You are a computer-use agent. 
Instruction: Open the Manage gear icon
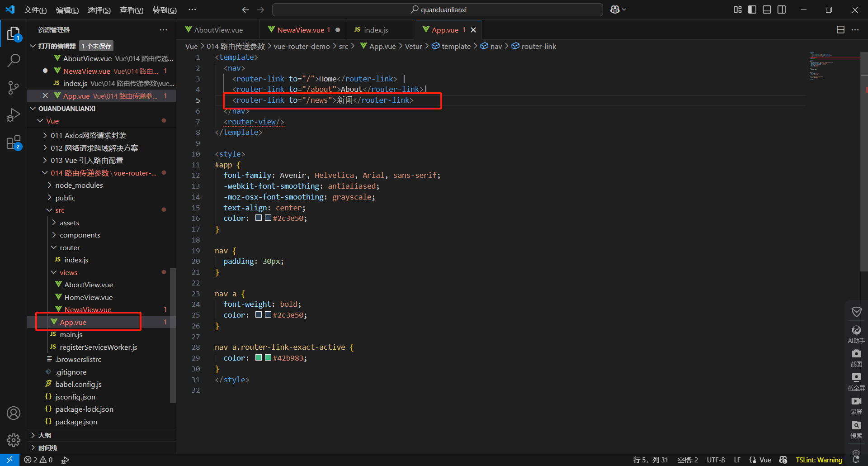14,440
